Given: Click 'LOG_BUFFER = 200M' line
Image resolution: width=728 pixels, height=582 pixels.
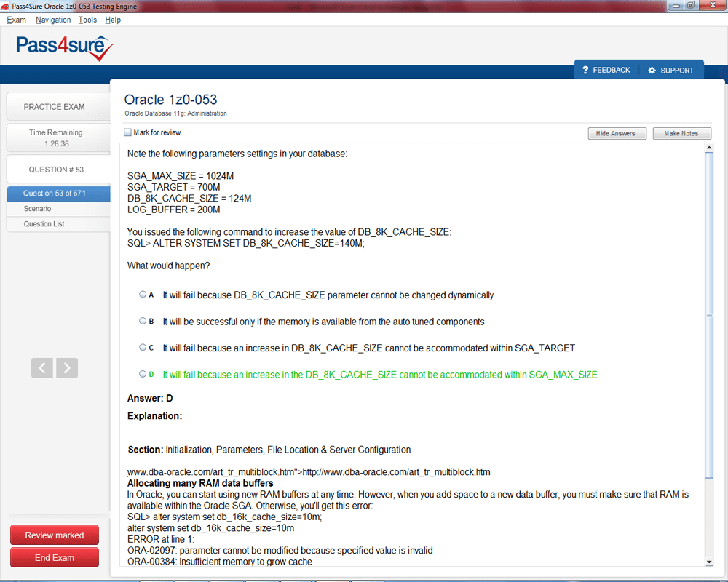Looking at the screenshot, I should [174, 210].
